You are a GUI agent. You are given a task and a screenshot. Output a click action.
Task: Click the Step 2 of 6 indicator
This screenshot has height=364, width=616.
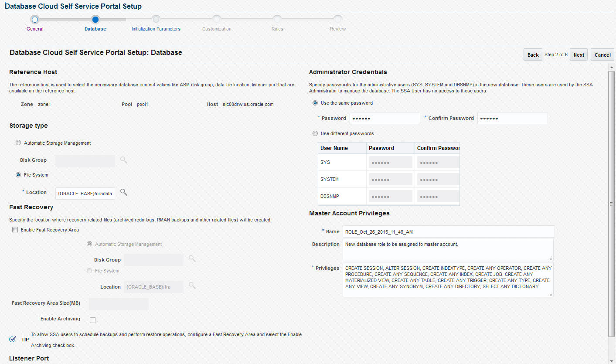556,55
